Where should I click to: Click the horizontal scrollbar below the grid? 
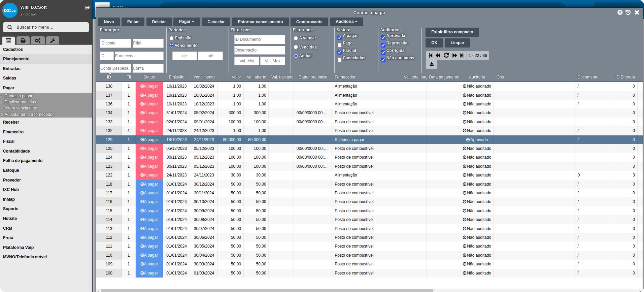267,290
